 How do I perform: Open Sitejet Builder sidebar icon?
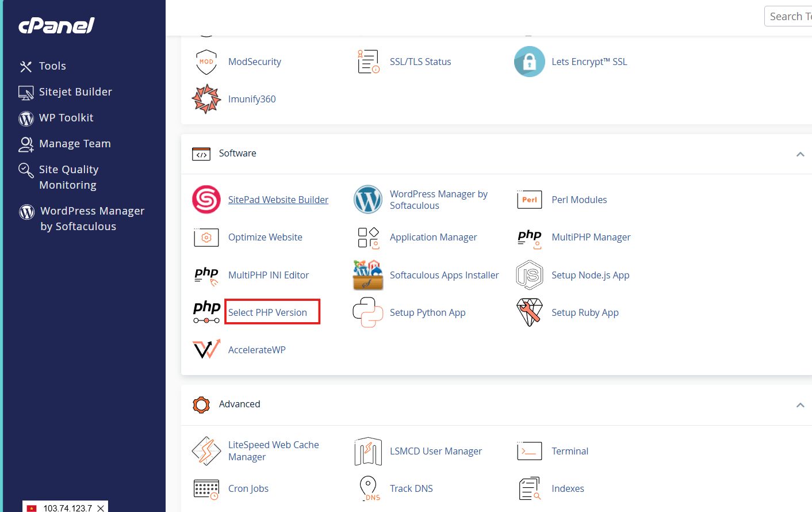coord(26,93)
